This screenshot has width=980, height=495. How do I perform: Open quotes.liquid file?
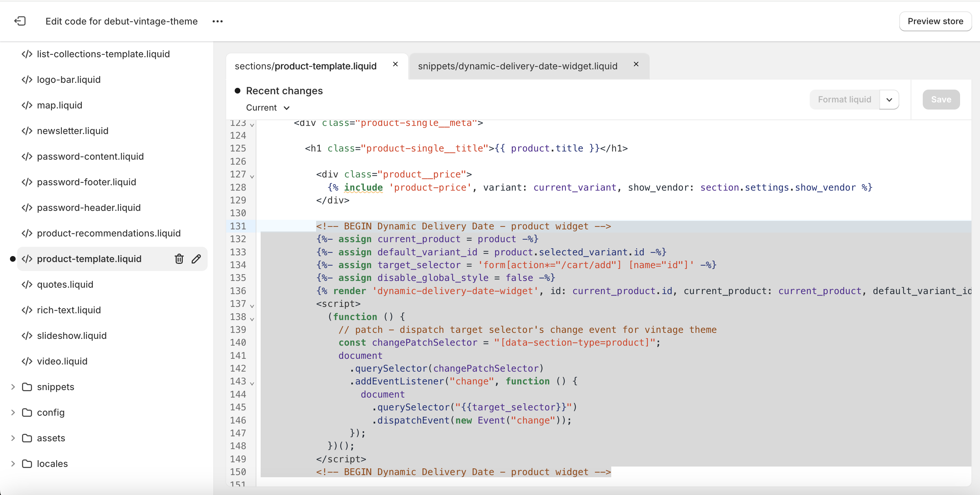(x=65, y=284)
